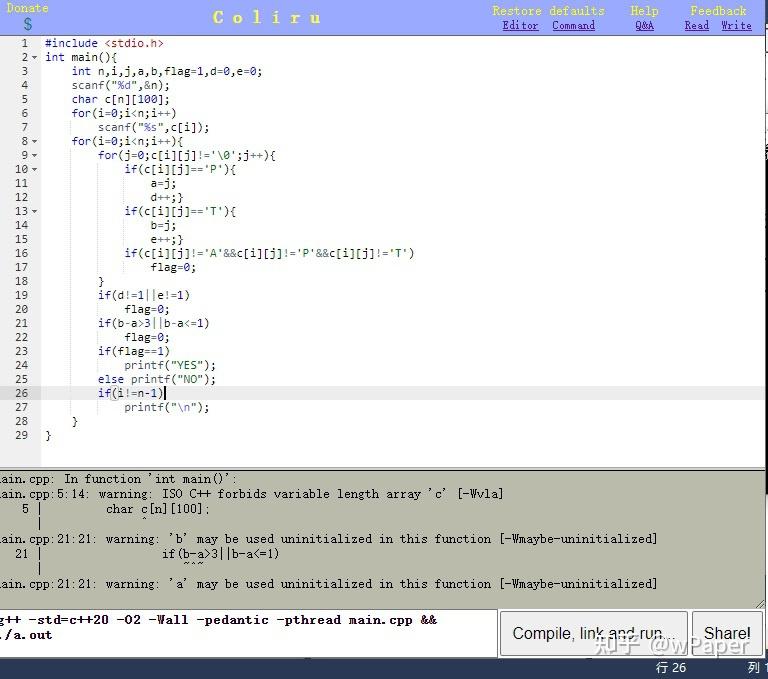This screenshot has width=768, height=679.
Task: Open the Editor restore defaults link
Action: coord(520,25)
